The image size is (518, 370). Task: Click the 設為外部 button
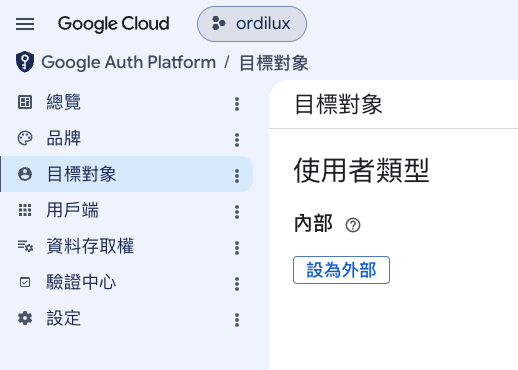(341, 270)
